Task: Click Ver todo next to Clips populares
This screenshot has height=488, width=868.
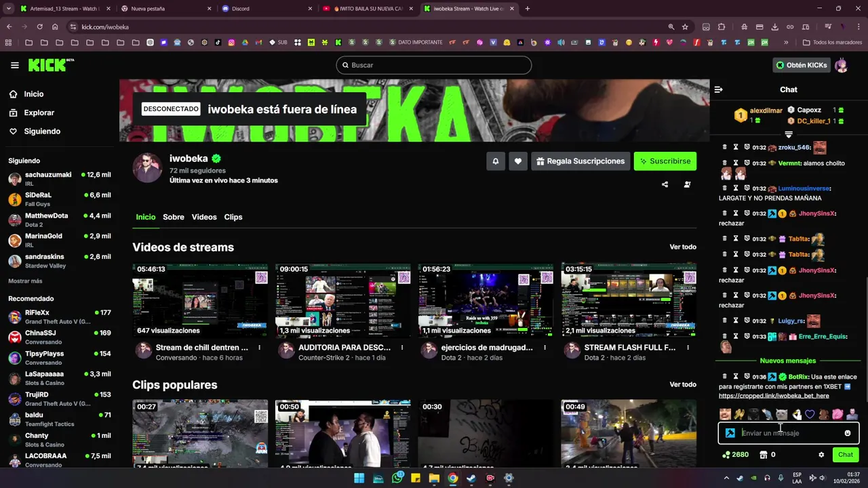Action: click(x=683, y=384)
